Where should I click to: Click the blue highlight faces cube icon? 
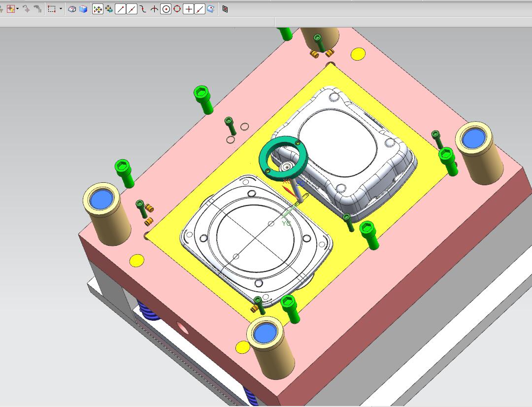(x=83, y=9)
